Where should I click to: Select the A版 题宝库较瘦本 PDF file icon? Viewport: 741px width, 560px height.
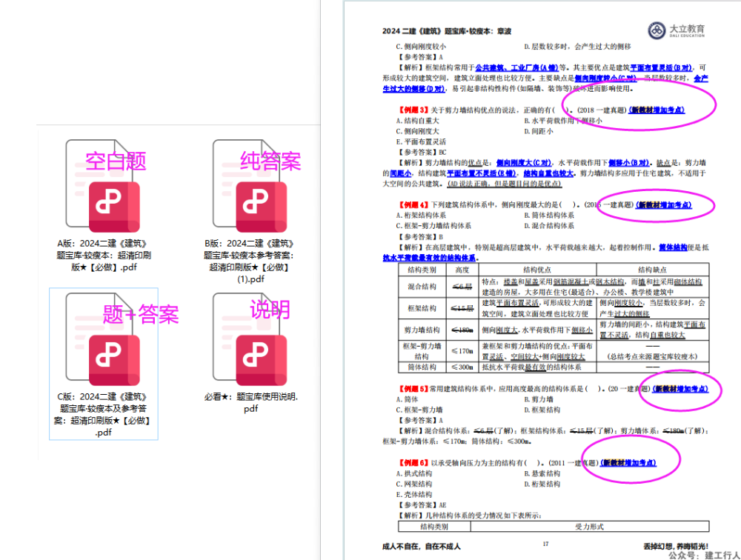click(x=103, y=186)
